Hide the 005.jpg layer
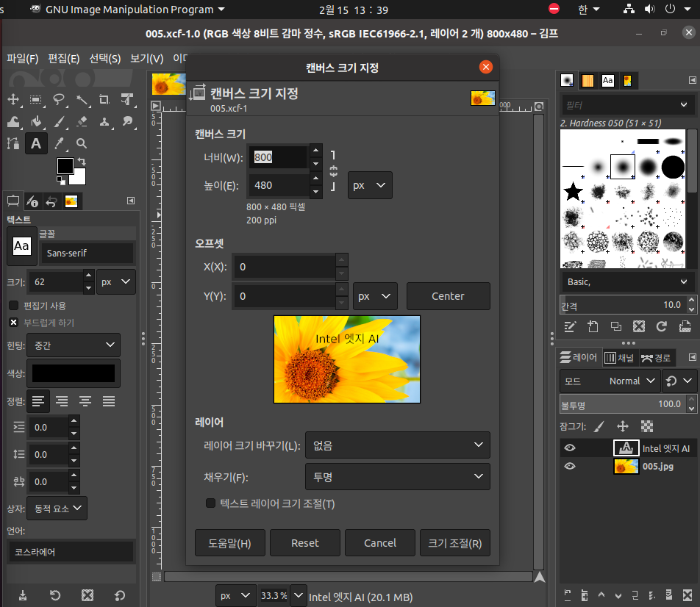The width and height of the screenshot is (700, 607). 570,467
